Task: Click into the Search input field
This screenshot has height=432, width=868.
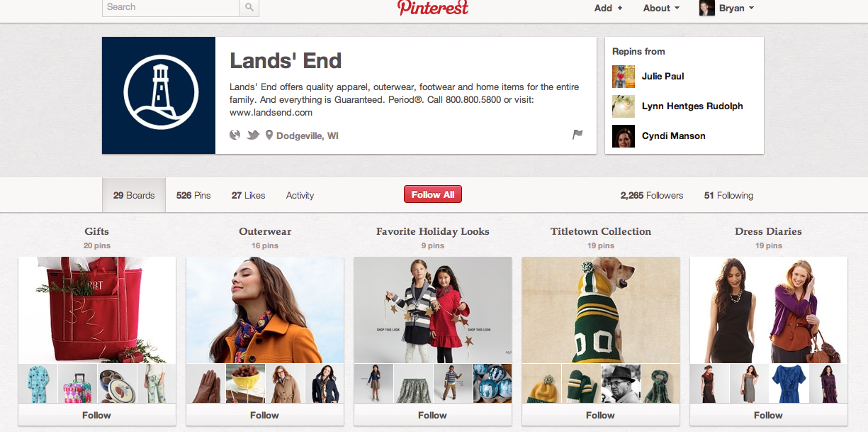Action: 171,7
